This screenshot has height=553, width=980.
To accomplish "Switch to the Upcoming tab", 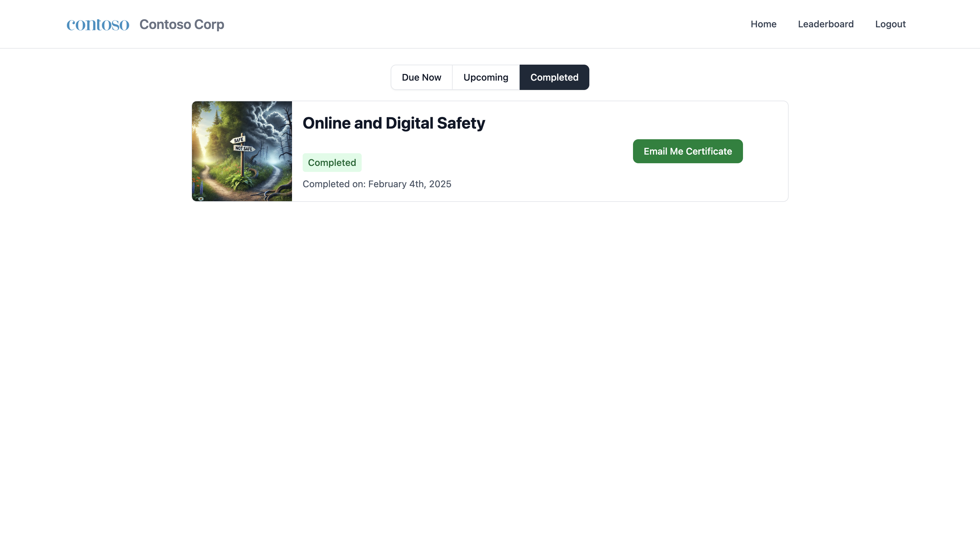I will tap(486, 77).
